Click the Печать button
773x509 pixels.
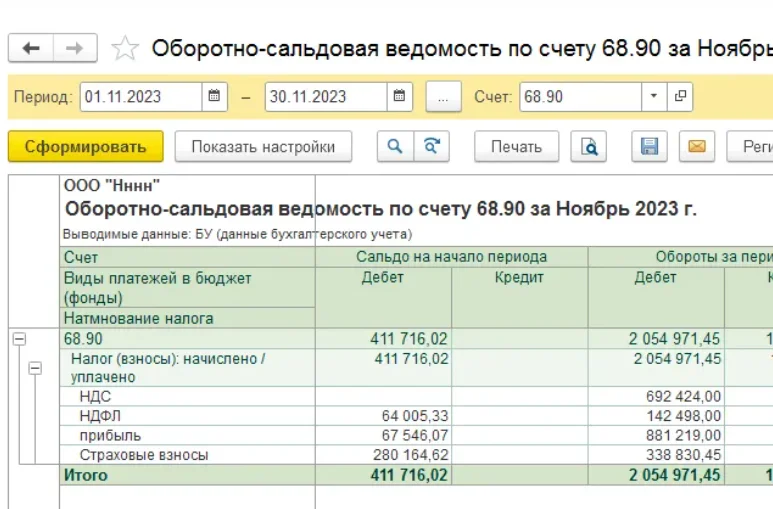[516, 147]
